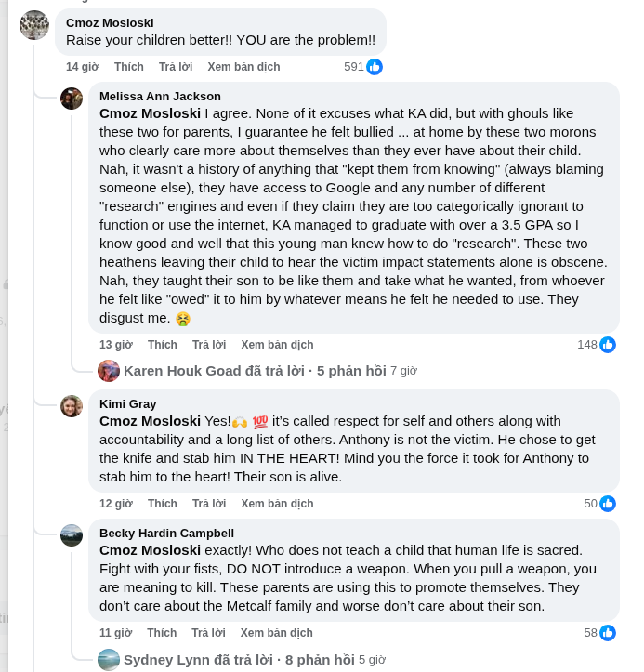Like Cmoz Mosloski's comment via Thích
This screenshot has height=672, width=644.
129,67
